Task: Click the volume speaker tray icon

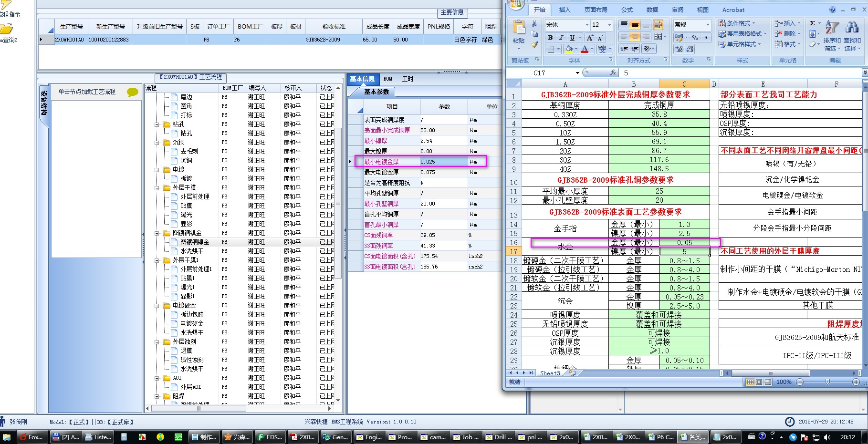Action: [827, 437]
